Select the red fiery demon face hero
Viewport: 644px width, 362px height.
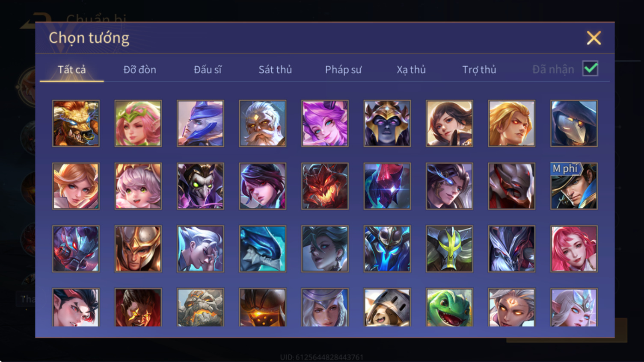pos(325,186)
